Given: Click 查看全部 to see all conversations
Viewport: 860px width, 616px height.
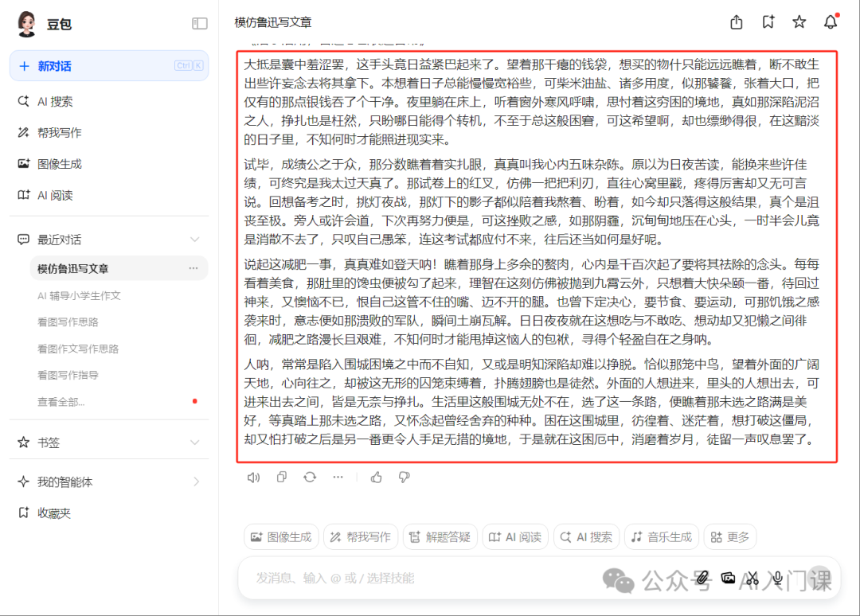Looking at the screenshot, I should tap(61, 402).
